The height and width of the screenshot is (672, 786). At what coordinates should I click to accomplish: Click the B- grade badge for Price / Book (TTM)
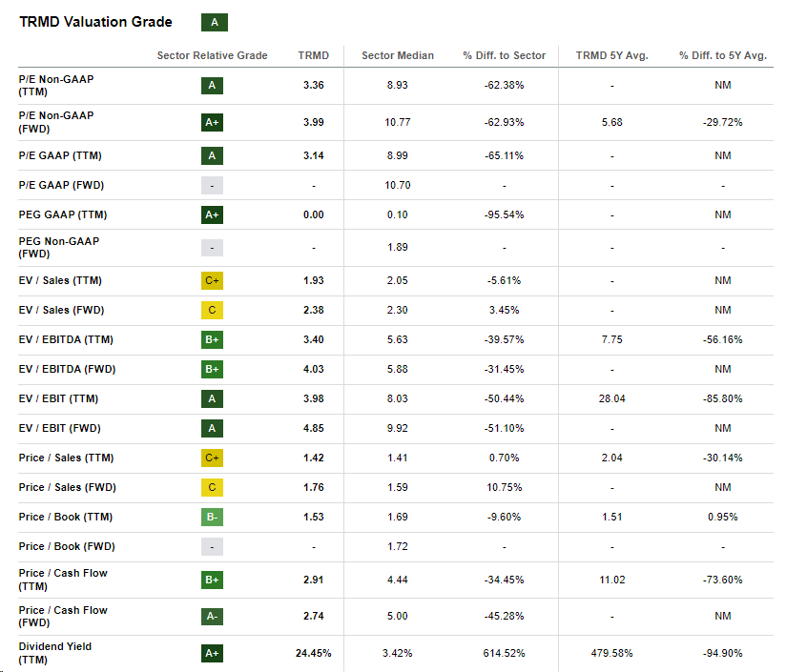(212, 517)
